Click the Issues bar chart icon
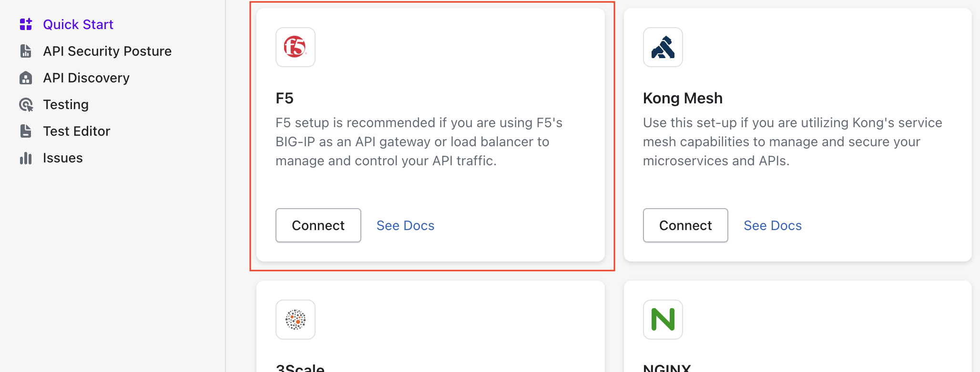Image resolution: width=980 pixels, height=372 pixels. coord(26,158)
